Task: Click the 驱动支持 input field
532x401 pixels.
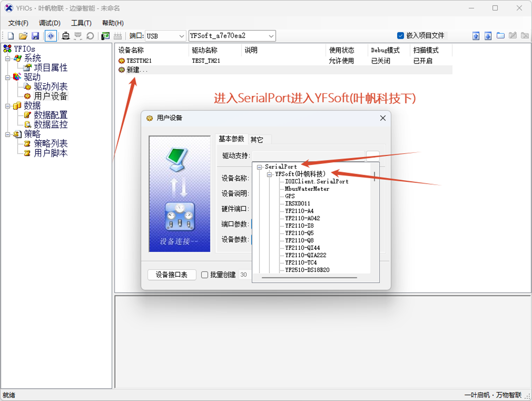Action: [x=308, y=156]
